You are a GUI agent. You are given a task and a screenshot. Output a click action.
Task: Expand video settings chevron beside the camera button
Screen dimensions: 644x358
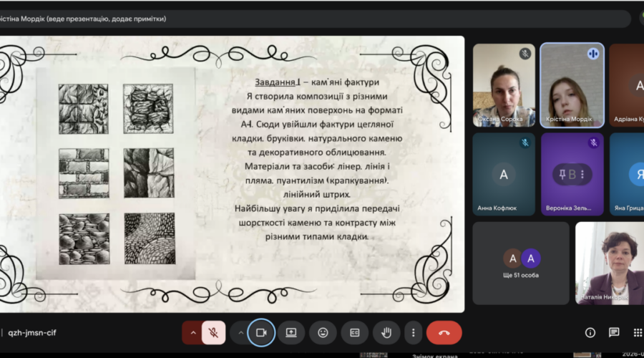[241, 332]
